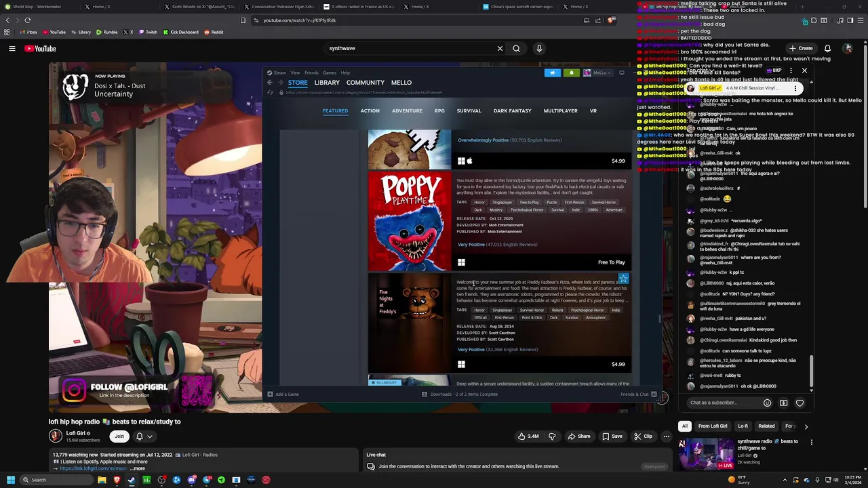The height and width of the screenshot is (488, 868).
Task: Share the lofi video
Action: pyautogui.click(x=578, y=436)
